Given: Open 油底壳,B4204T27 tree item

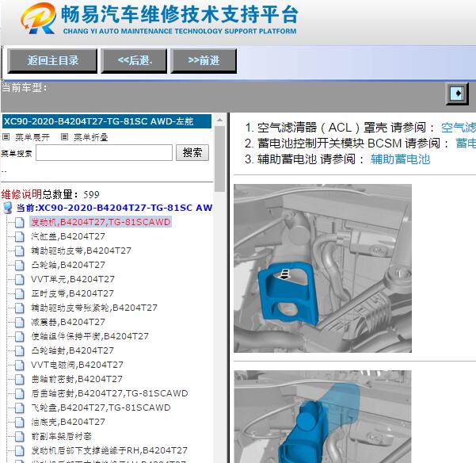Looking at the screenshot, I should coord(68,422).
